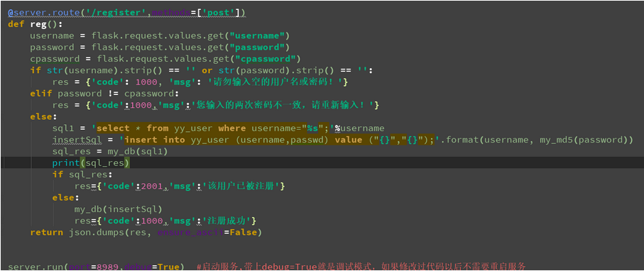
Task: Click the line with code 2001
Action: (x=180, y=187)
